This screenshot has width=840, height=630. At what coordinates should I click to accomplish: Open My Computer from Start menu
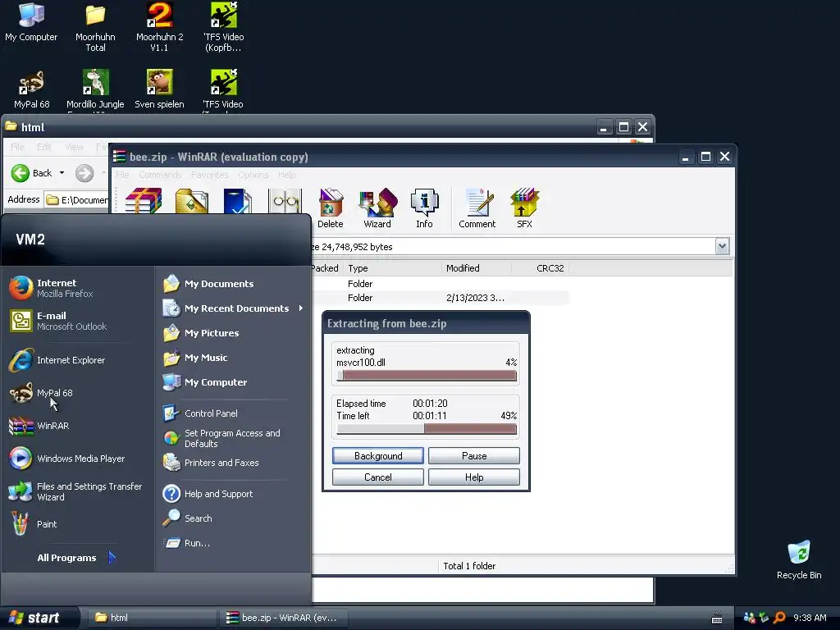tap(206, 382)
